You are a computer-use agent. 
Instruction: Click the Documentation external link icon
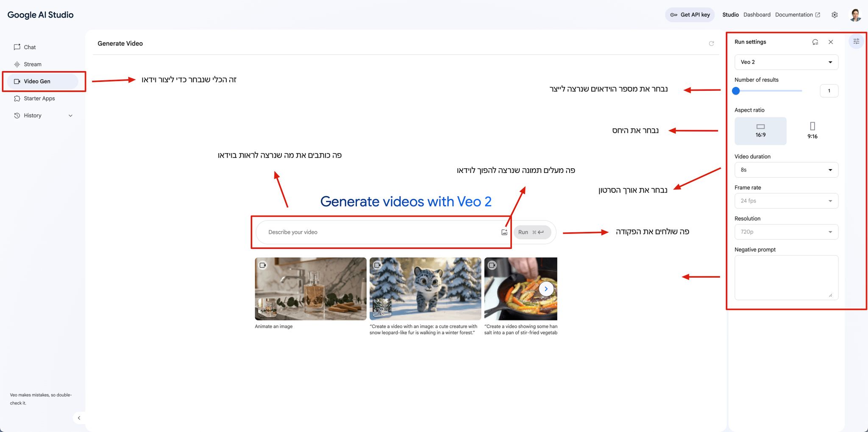[818, 15]
